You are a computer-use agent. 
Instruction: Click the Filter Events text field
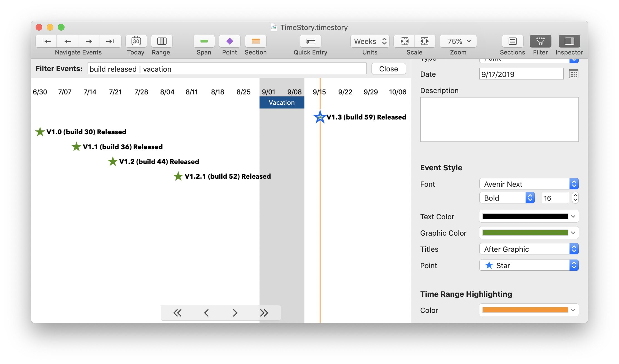[x=227, y=69]
